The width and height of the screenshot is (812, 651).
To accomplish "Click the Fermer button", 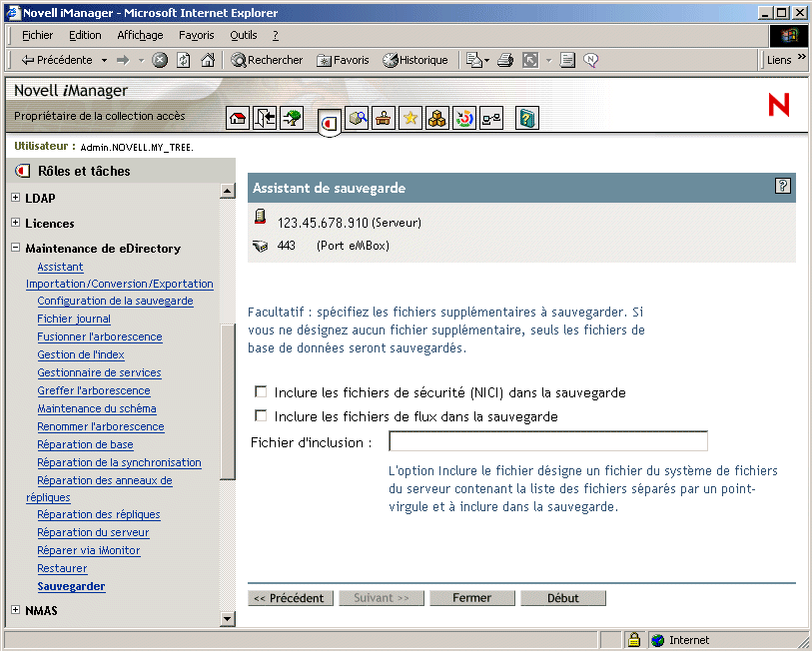I will [472, 598].
